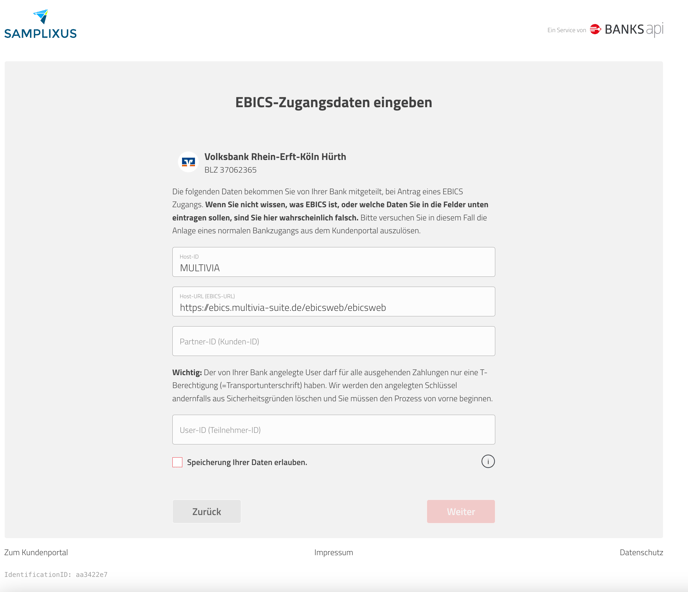Click the Host-URL (EBICS-URL) input field

click(x=333, y=301)
